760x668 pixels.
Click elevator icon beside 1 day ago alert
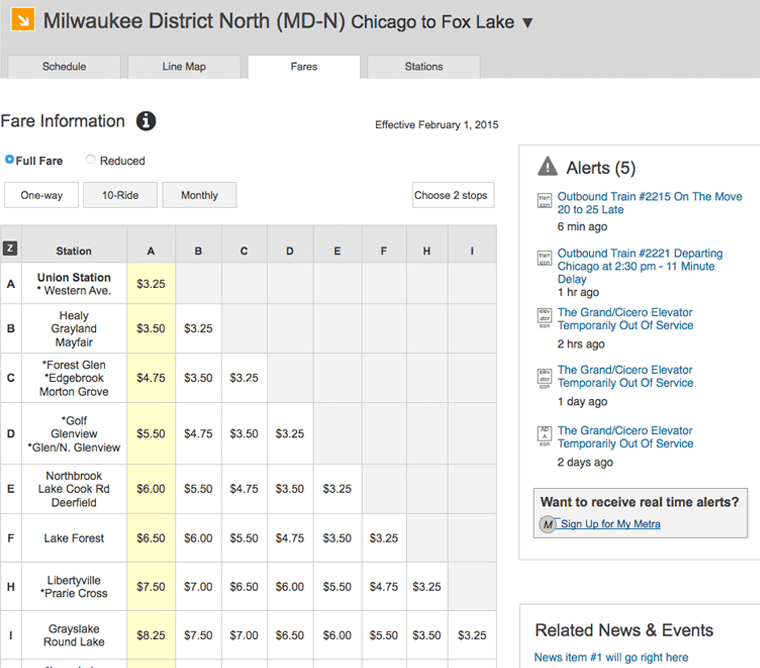(544, 377)
